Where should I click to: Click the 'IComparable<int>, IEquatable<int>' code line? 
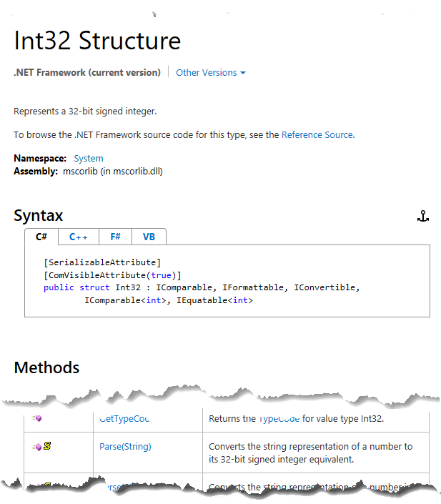click(x=169, y=300)
